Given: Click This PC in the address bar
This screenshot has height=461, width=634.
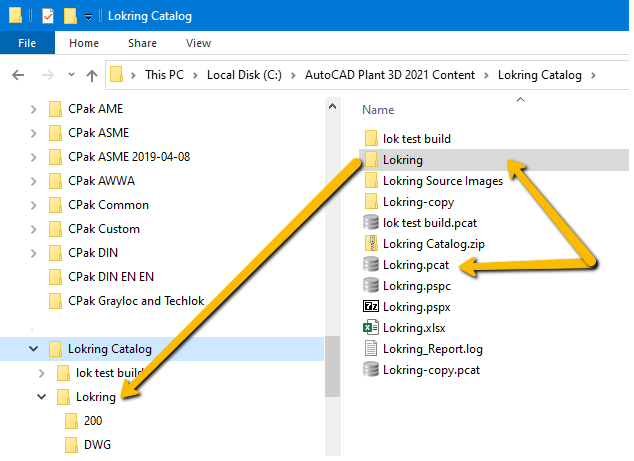Looking at the screenshot, I should 164,75.
